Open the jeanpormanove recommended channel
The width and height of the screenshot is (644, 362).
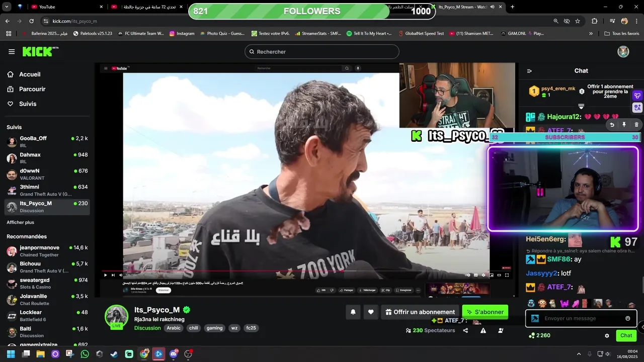point(47,251)
